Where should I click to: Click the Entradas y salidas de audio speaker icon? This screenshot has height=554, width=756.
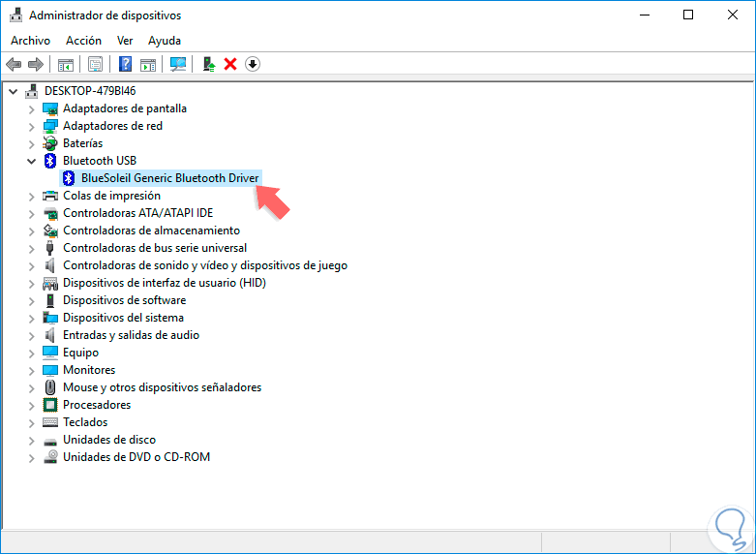pos(49,335)
